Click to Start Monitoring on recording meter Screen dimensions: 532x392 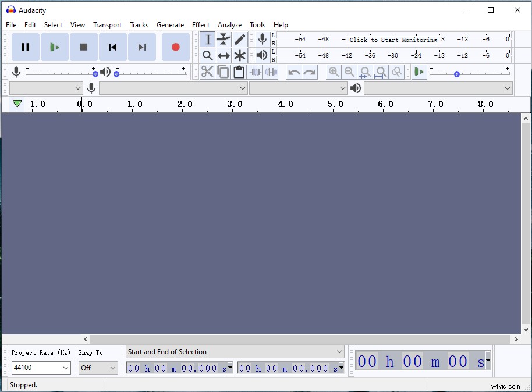393,40
